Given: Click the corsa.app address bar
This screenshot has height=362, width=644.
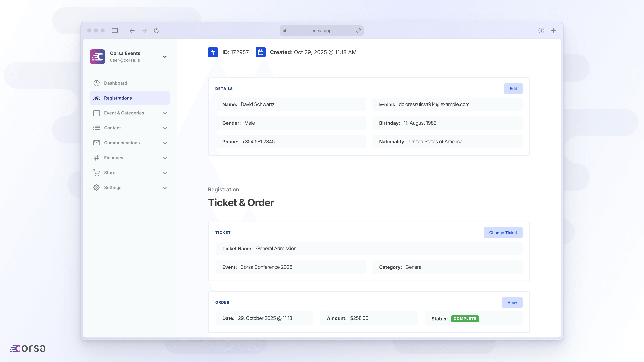Looking at the screenshot, I should tap(321, 31).
